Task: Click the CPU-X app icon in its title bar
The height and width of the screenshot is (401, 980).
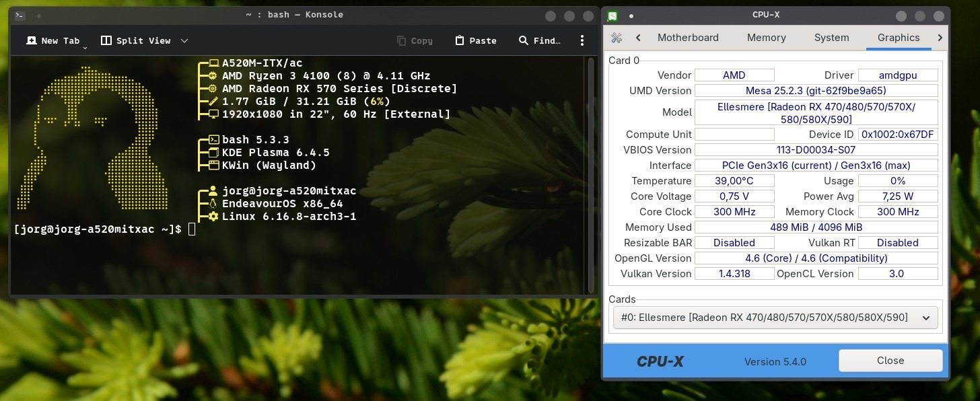Action: pos(612,15)
